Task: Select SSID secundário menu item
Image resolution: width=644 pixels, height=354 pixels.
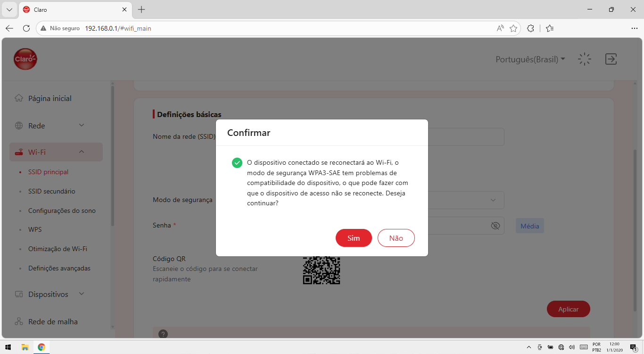Action: click(51, 191)
